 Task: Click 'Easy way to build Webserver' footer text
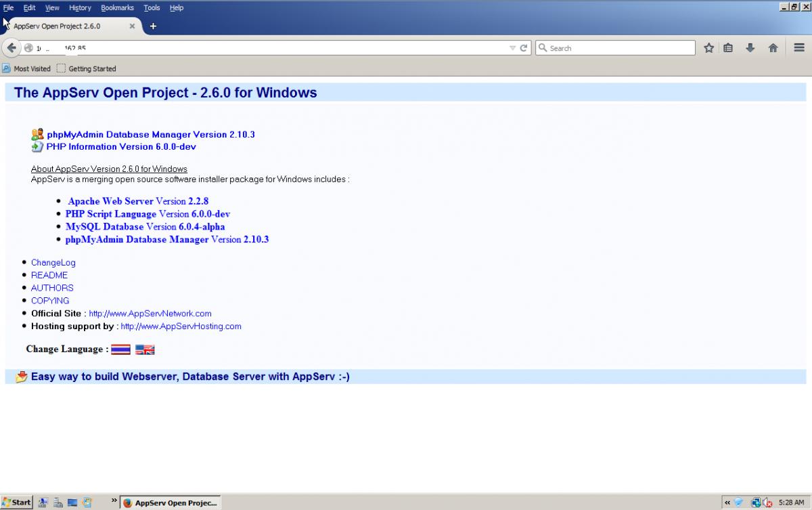pyautogui.click(x=190, y=377)
